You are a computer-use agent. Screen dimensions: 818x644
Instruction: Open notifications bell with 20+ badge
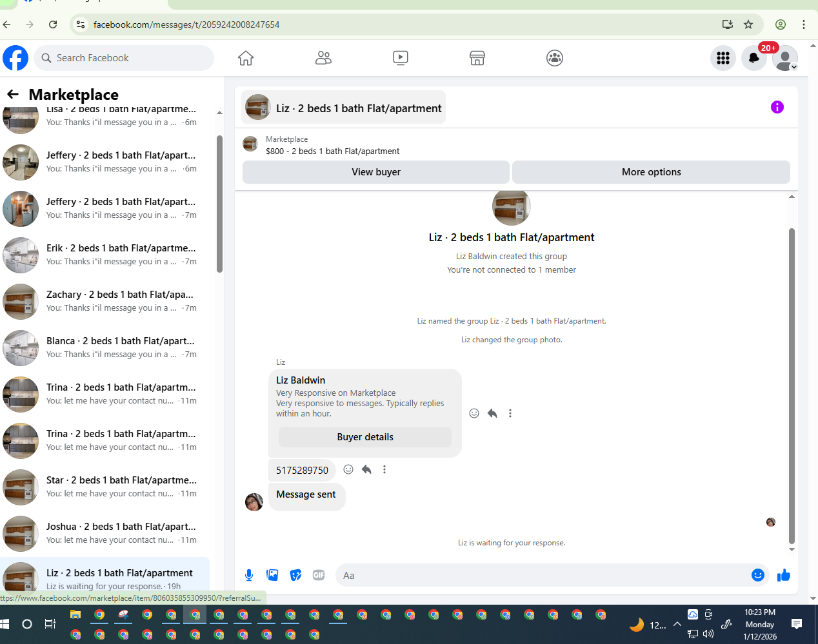point(754,58)
